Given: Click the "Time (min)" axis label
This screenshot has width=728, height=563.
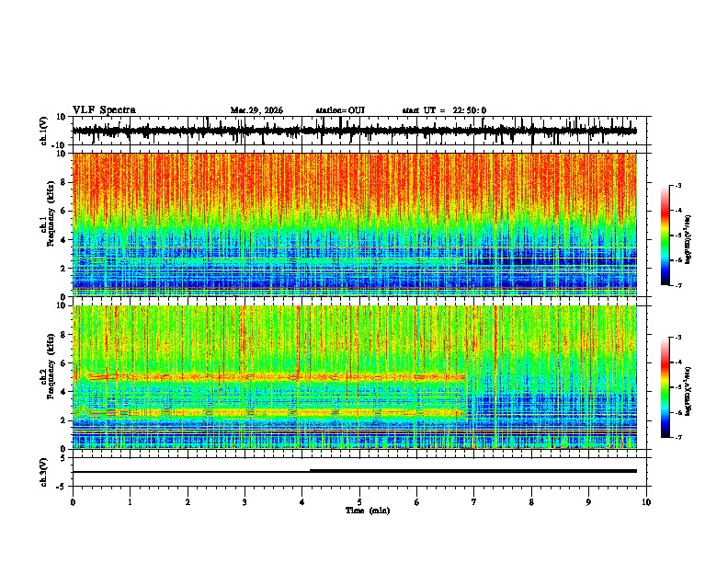Looking at the screenshot, I should pos(368,511).
